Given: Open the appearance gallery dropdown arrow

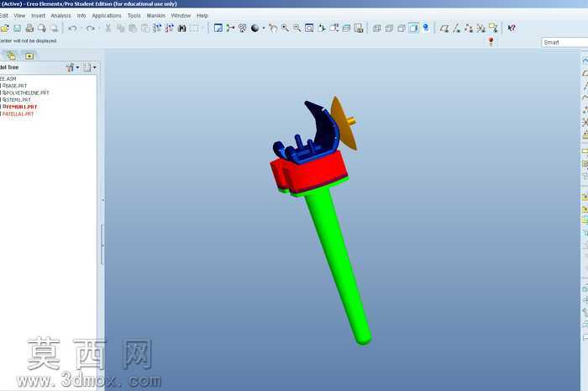Looking at the screenshot, I should (x=263, y=28).
